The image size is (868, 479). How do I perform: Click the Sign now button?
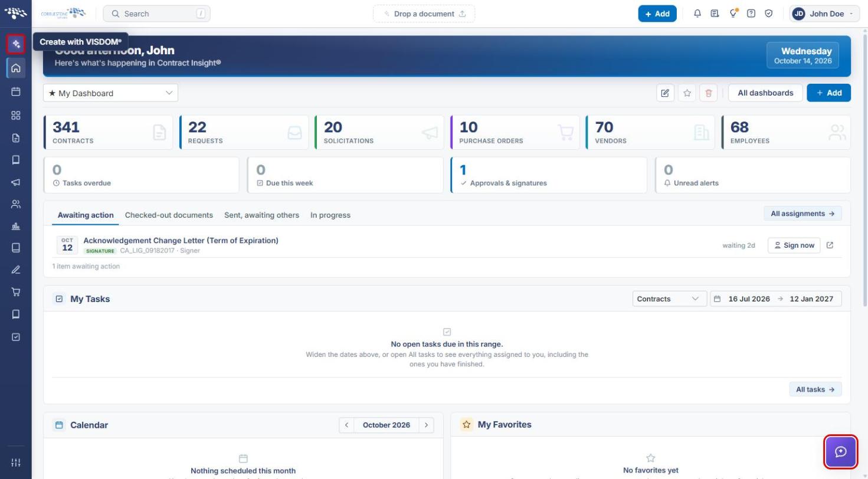pos(794,245)
